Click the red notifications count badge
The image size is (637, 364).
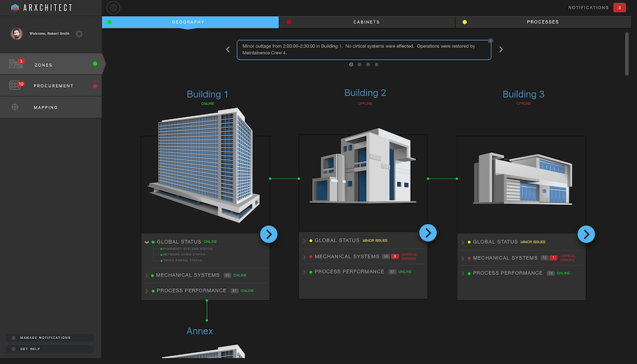pos(619,8)
